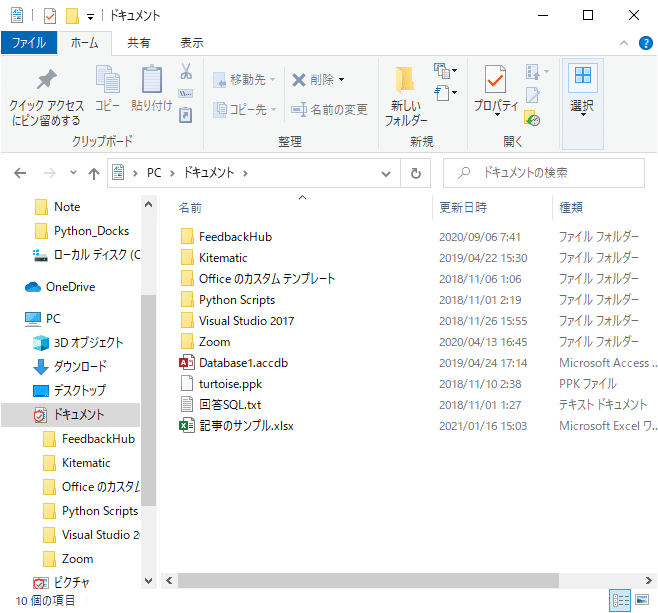The height and width of the screenshot is (613, 658).
Task: Customize Quick Access Toolbar dropdown arrow
Action: (x=90, y=17)
